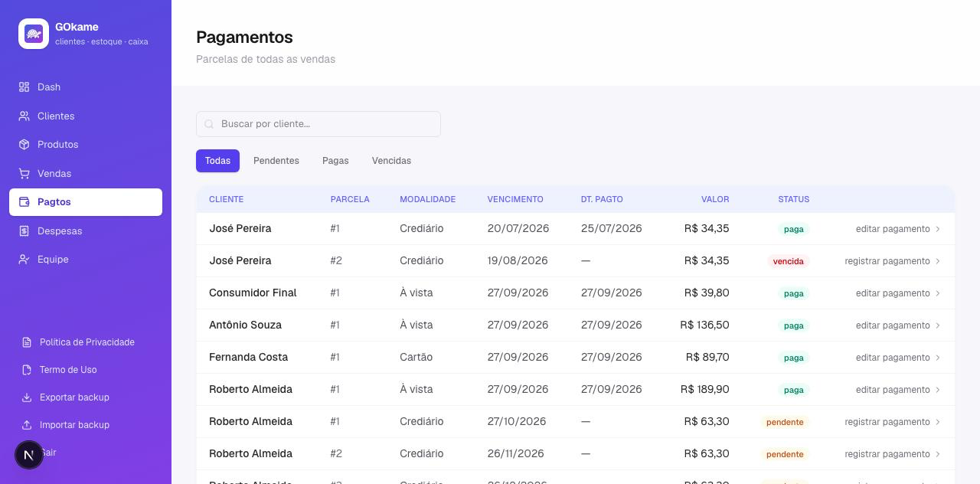
Task: Show the Pagas filter tab
Action: (x=335, y=161)
